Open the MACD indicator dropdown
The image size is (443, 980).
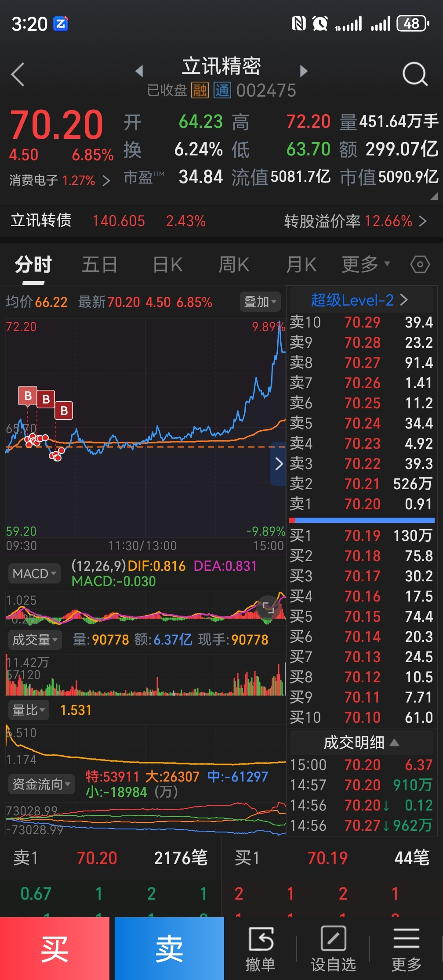click(x=34, y=573)
